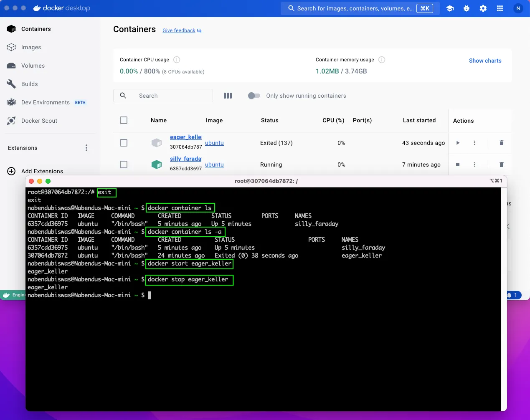The width and height of the screenshot is (530, 420).
Task: Click the Port(s) column header
Action: coord(362,120)
